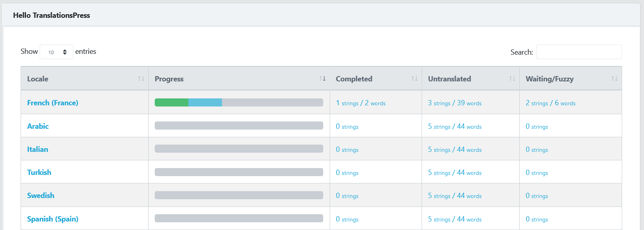
Task: Open the Turkish locale link
Action: [x=39, y=172]
